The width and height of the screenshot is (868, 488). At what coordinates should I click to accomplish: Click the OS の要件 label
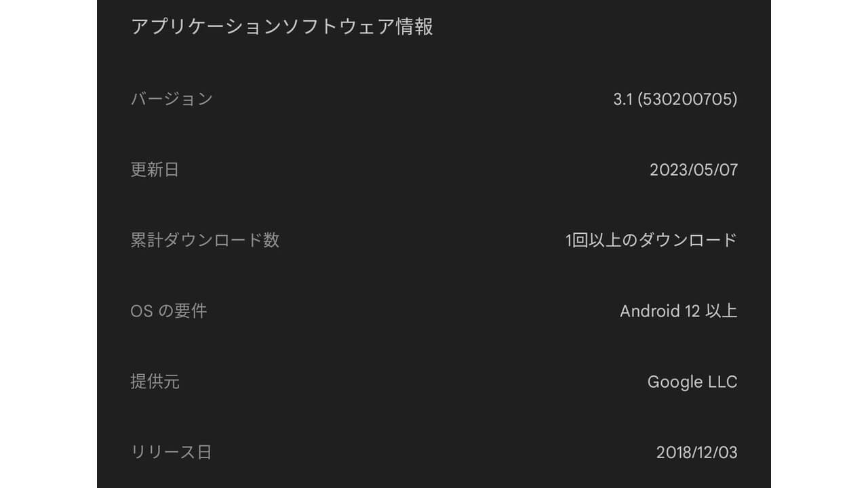click(x=171, y=311)
